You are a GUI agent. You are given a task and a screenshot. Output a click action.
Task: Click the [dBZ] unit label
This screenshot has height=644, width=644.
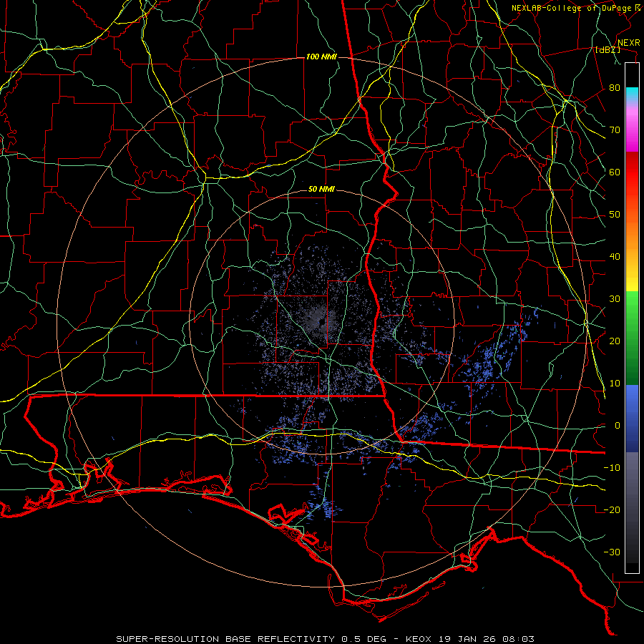coord(608,49)
